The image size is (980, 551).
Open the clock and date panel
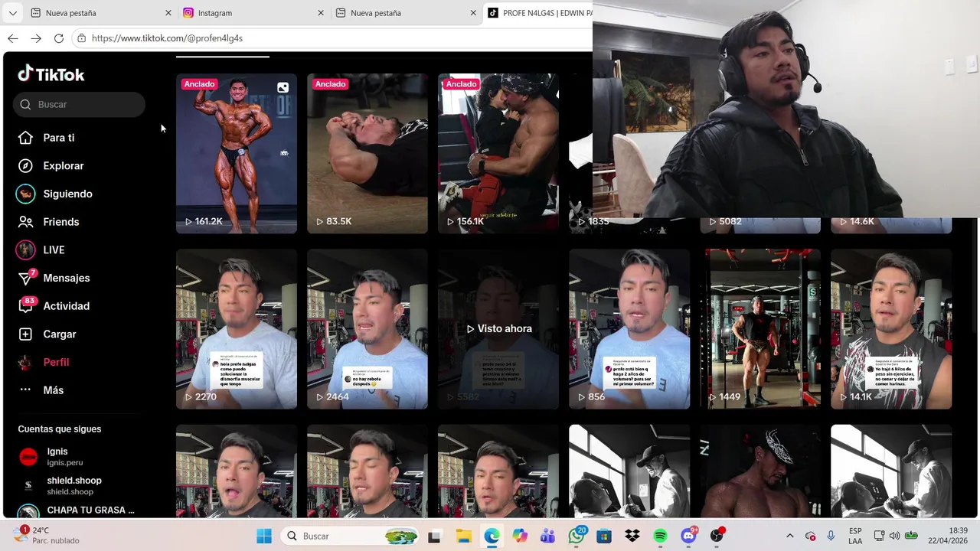pyautogui.click(x=948, y=536)
